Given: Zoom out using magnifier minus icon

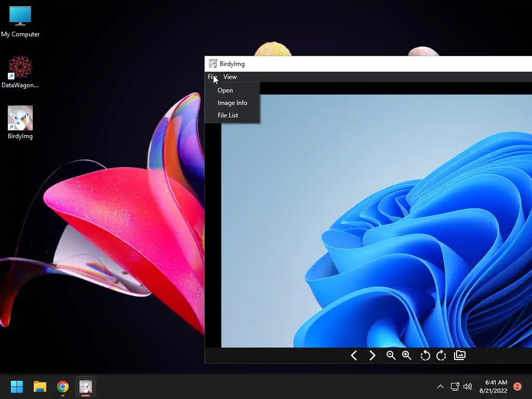Looking at the screenshot, I should [391, 355].
